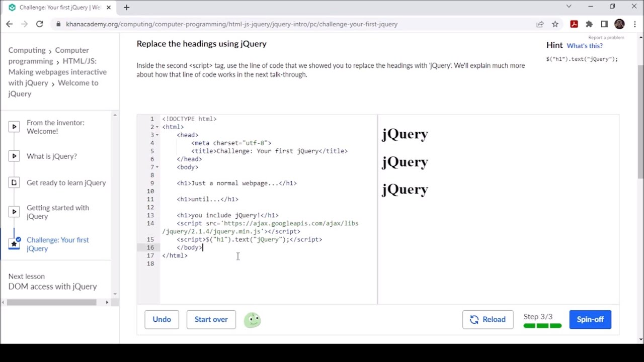Click the Undo button

(x=162, y=319)
